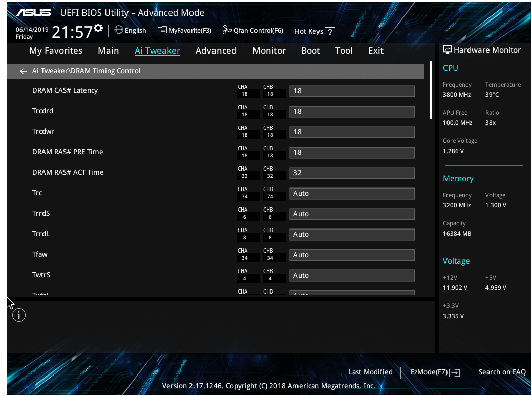The image size is (532, 396).
Task: Click the 06/14/2019 date text
Action: click(x=32, y=30)
